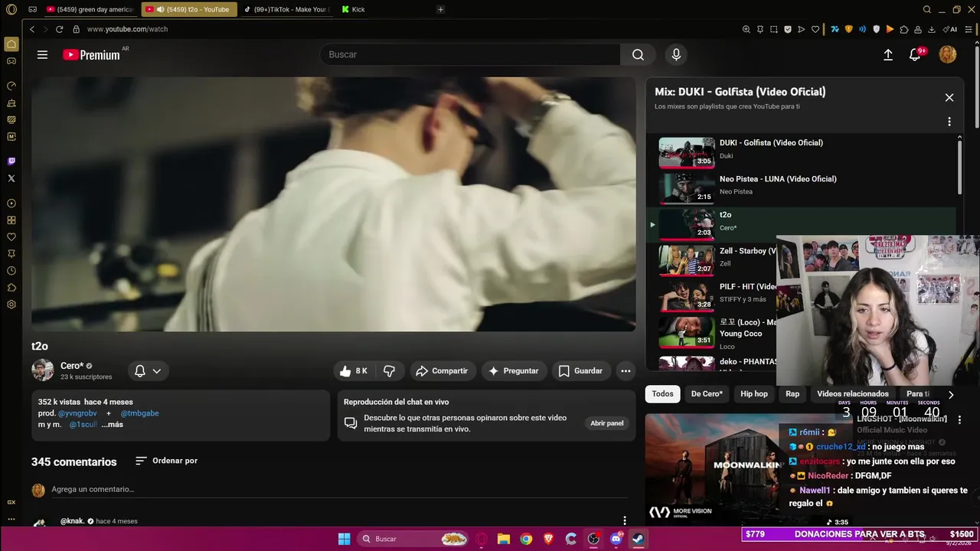Select the De Cero* filter chip
980x551 pixels.
click(707, 394)
